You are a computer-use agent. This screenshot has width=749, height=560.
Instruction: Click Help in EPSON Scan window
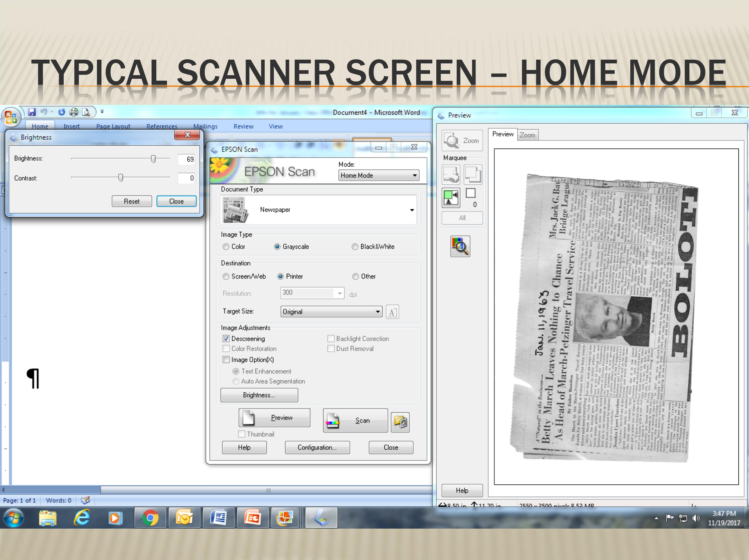244,447
